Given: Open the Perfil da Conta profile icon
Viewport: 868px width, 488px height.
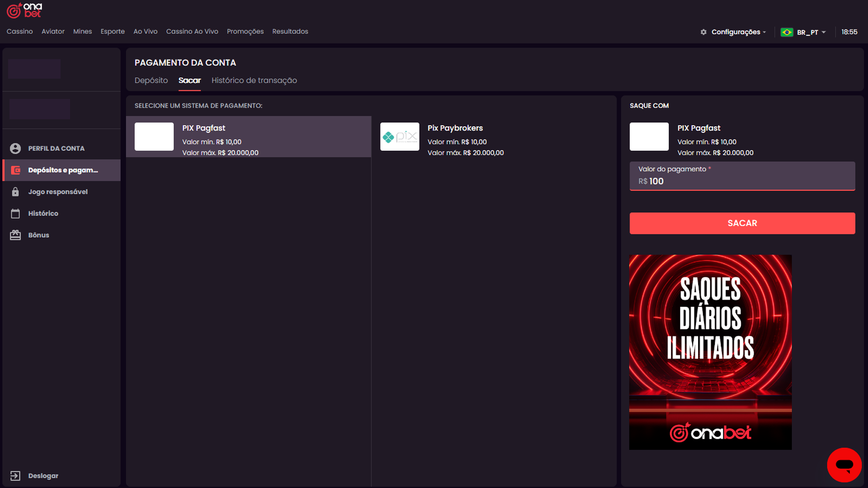Looking at the screenshot, I should click(15, 149).
